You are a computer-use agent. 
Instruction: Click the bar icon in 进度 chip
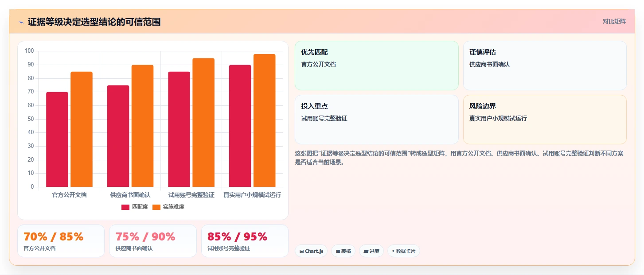(x=366, y=252)
